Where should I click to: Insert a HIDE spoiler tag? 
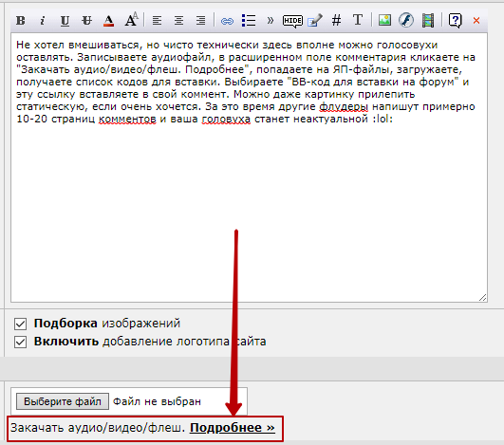point(292,21)
